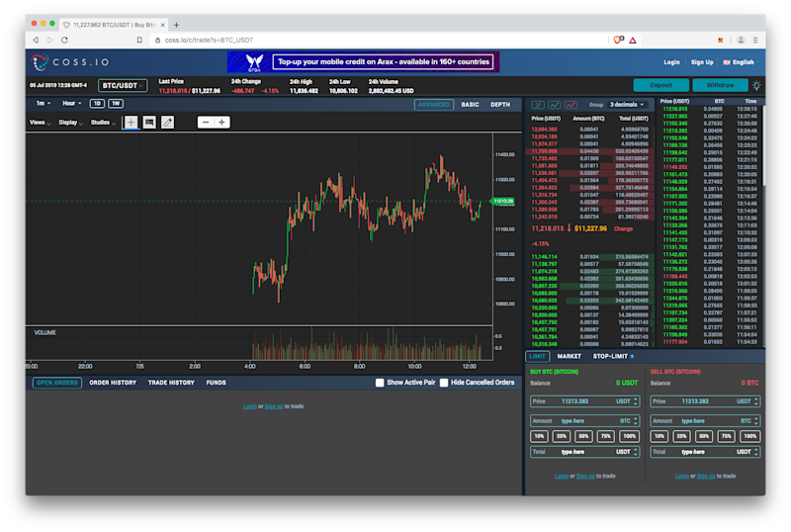Click the Deposit button
791x532 pixels.
660,85
